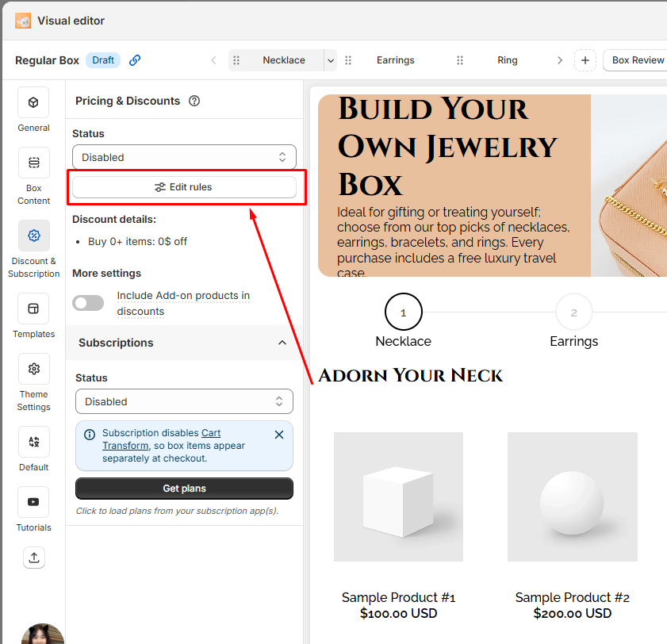Click the upload icon in the sidebar
The width and height of the screenshot is (667, 644).
(x=33, y=558)
